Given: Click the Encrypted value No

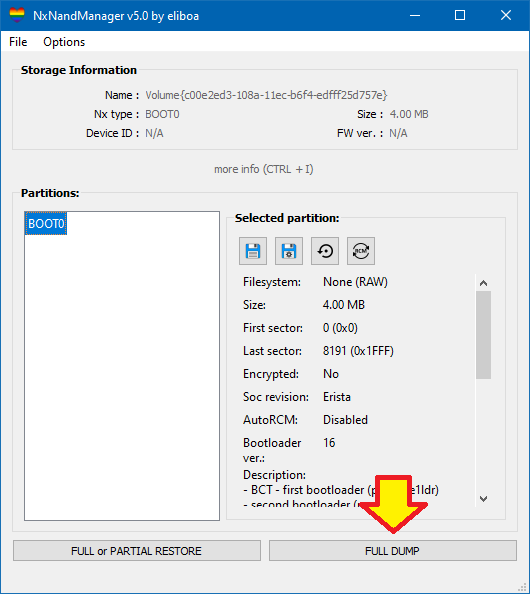Looking at the screenshot, I should 331,374.
